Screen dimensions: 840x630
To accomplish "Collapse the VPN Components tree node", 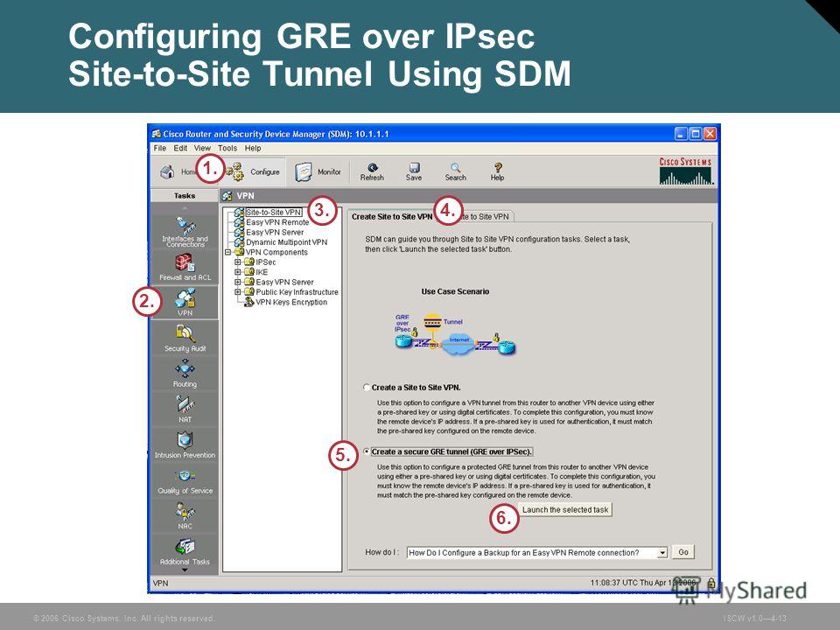I will [227, 252].
